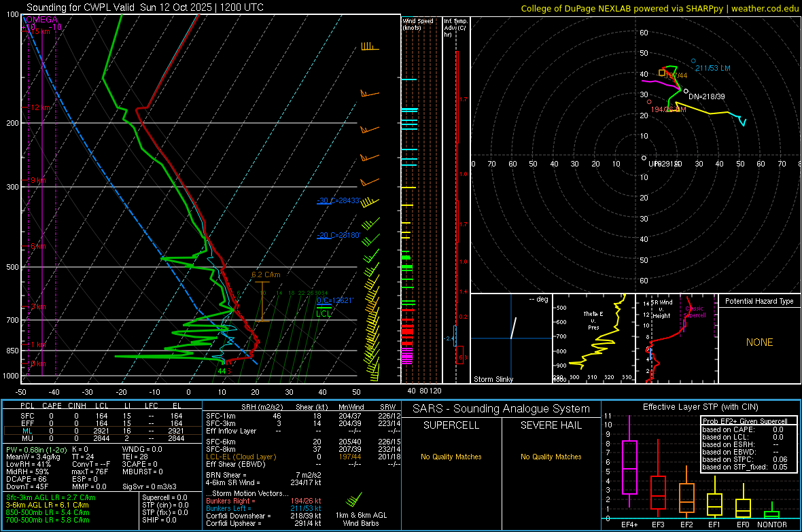Click the Sfc-3km AGL LR value
This screenshot has width=802, height=532.
coord(51,497)
